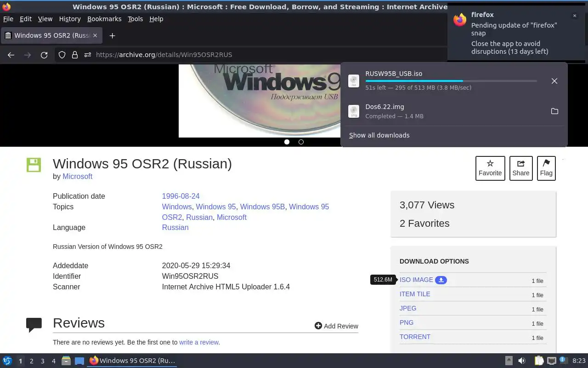
Task: Switch to workspace 4
Action: click(53, 361)
